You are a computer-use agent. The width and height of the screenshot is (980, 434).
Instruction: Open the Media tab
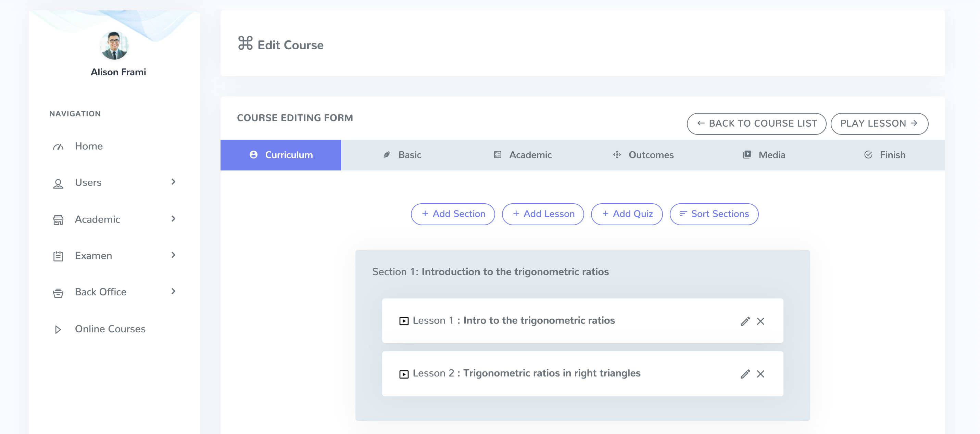coord(764,155)
